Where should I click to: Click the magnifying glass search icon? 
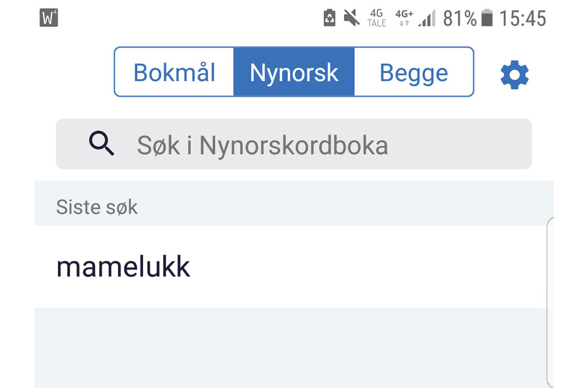[x=102, y=144]
